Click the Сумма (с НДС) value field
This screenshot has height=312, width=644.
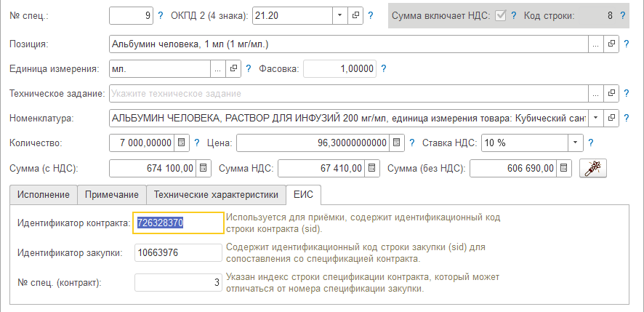click(153, 168)
